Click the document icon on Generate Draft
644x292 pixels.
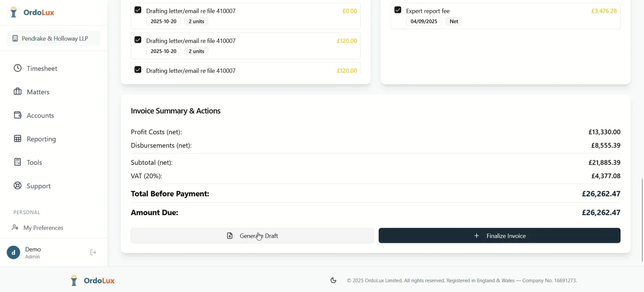coord(230,235)
